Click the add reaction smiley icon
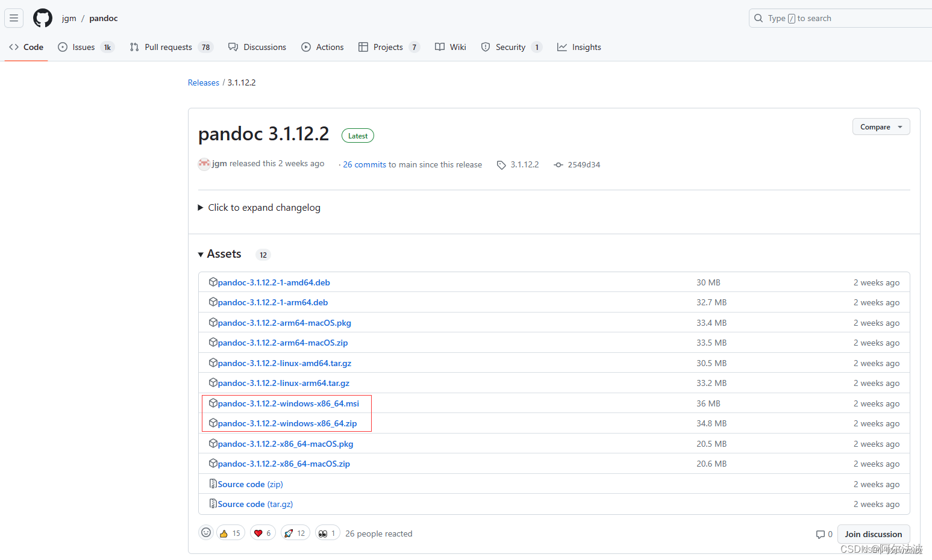932x560 pixels. [x=206, y=532]
